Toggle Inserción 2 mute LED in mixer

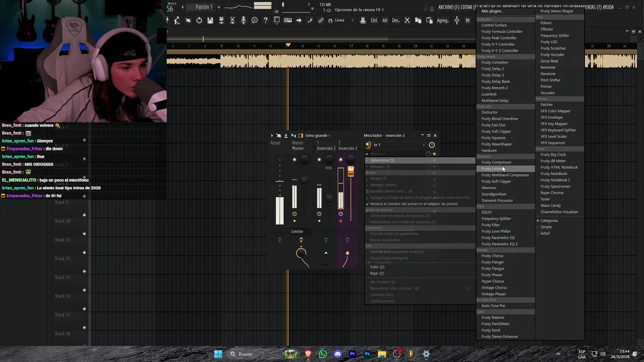click(341, 160)
